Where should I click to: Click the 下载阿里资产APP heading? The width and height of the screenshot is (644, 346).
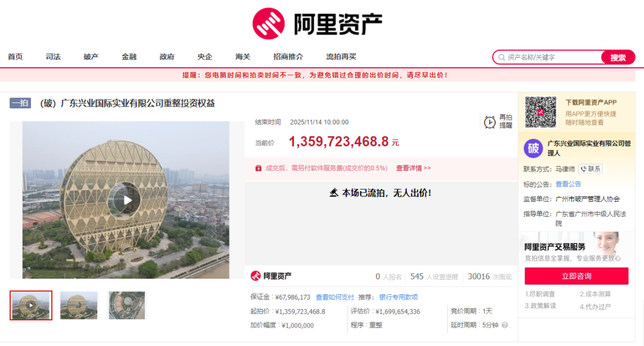[590, 102]
